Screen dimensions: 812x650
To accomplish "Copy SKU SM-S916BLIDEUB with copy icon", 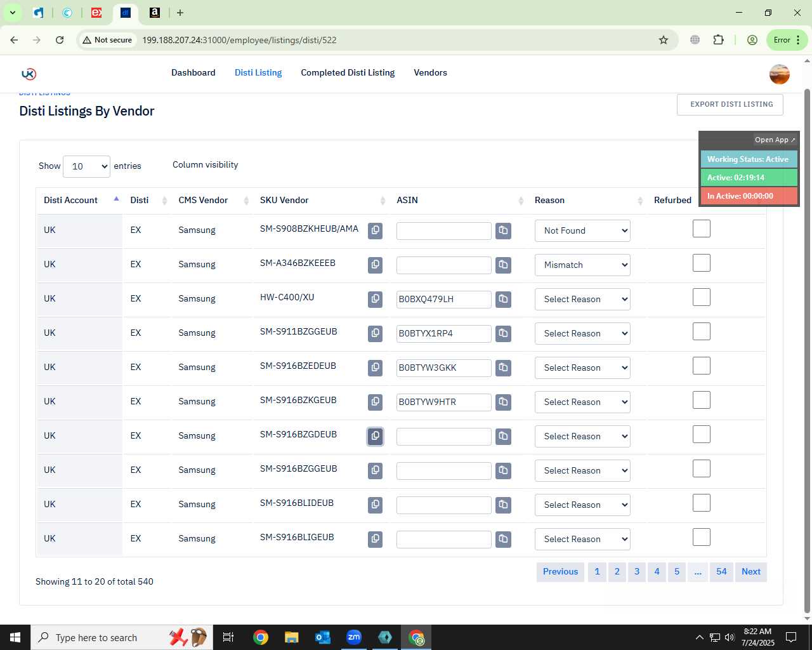I will pyautogui.click(x=376, y=505).
